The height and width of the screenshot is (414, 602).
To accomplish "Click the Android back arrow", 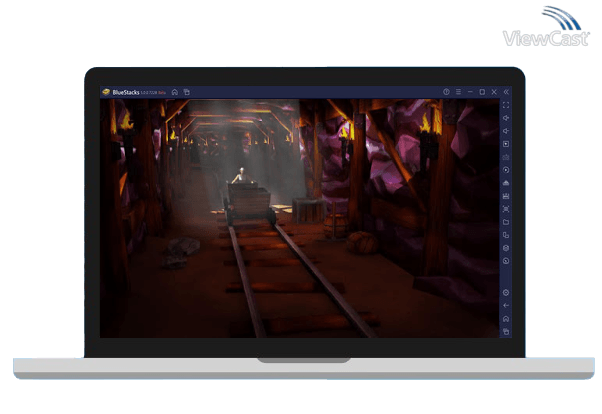I will pos(506,306).
